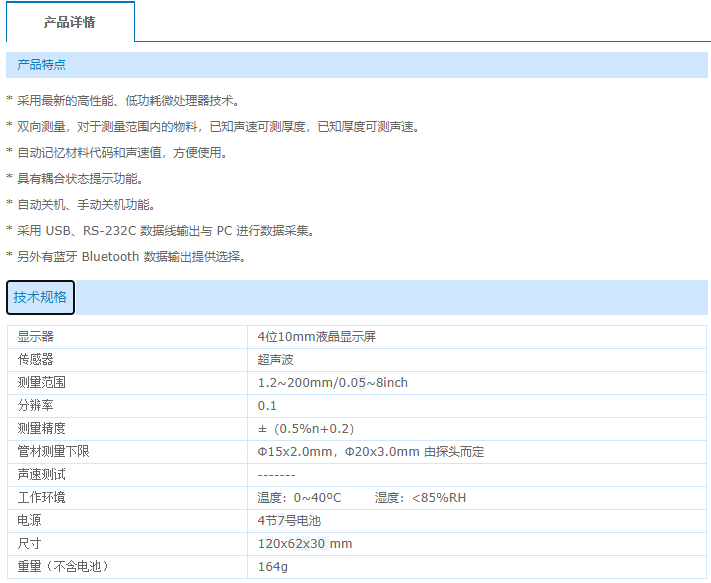Select the 工作环境 temperature and humidity value

(362, 498)
